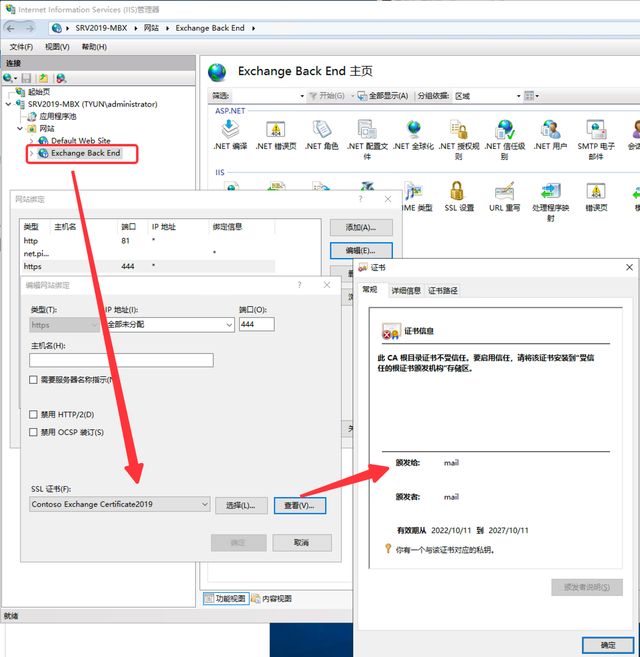
Task: Click the help ? button in 编辑网站绑定
Action: (x=299, y=285)
